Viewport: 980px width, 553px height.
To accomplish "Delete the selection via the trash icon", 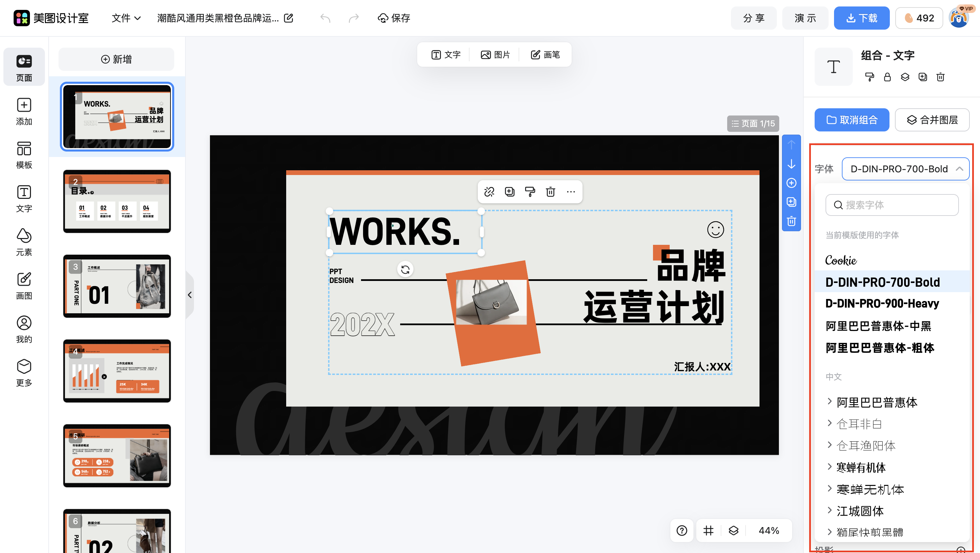I will (551, 192).
